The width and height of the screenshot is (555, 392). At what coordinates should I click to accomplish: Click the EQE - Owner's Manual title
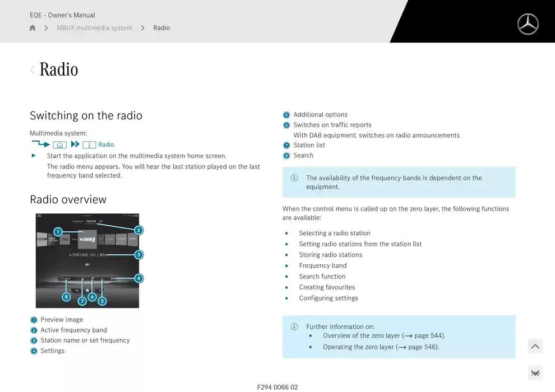pyautogui.click(x=62, y=15)
